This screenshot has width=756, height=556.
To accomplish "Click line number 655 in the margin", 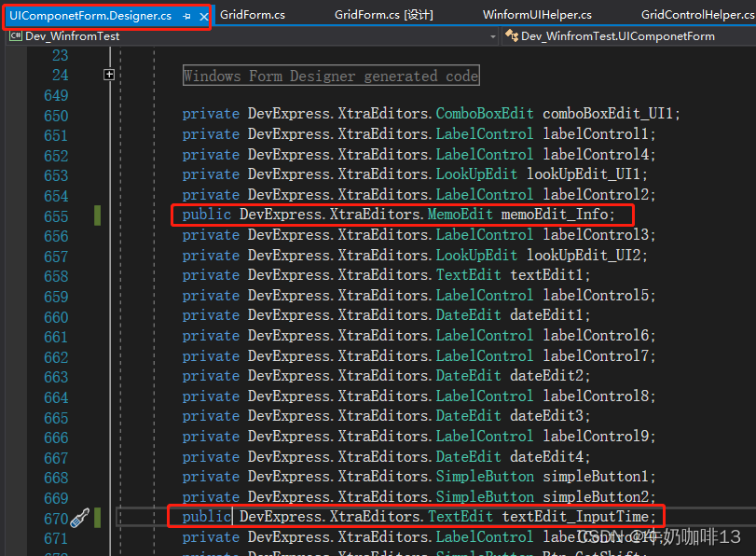I will 56,216.
